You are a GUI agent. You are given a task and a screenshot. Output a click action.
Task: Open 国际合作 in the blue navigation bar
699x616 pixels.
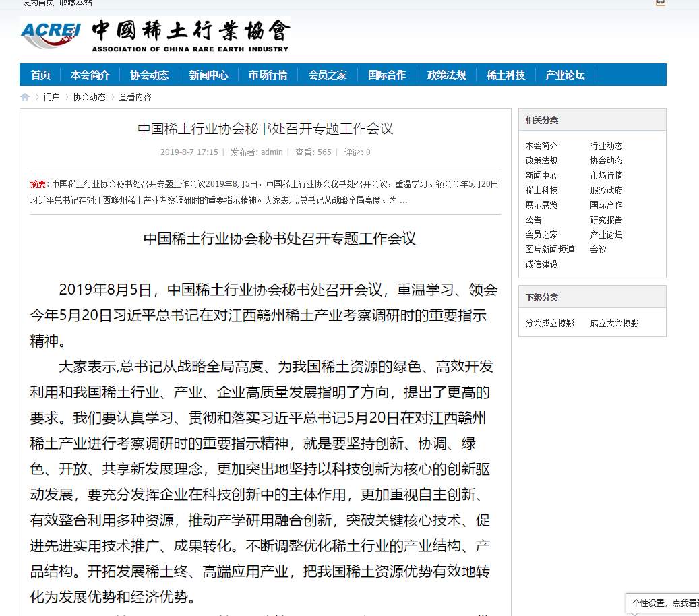[x=387, y=75]
